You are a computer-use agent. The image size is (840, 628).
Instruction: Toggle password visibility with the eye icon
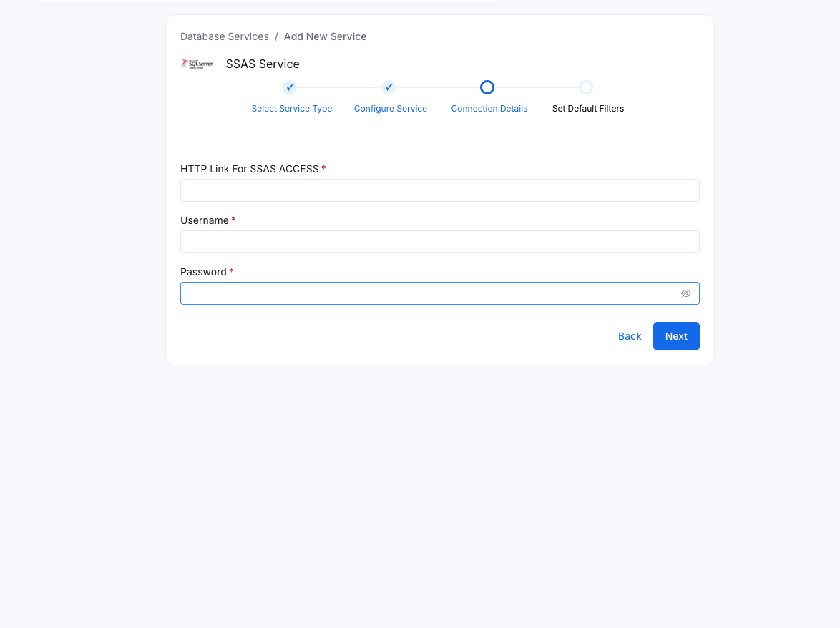[x=686, y=293]
